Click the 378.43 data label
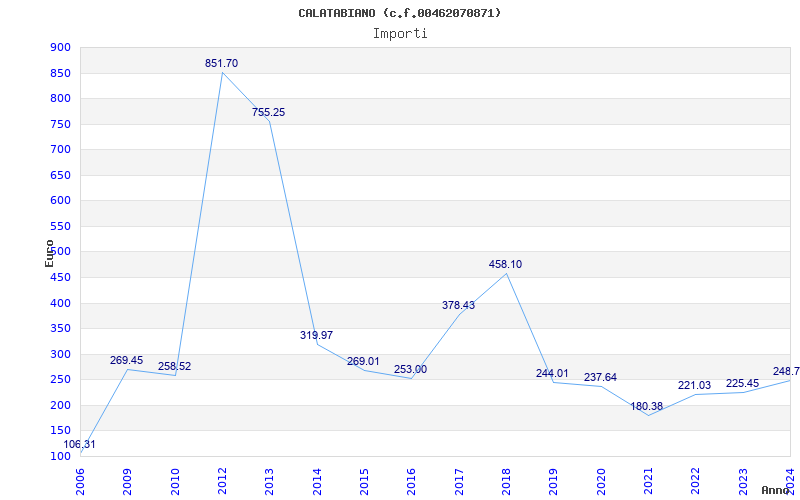This screenshot has height=500, width=800. pos(458,305)
